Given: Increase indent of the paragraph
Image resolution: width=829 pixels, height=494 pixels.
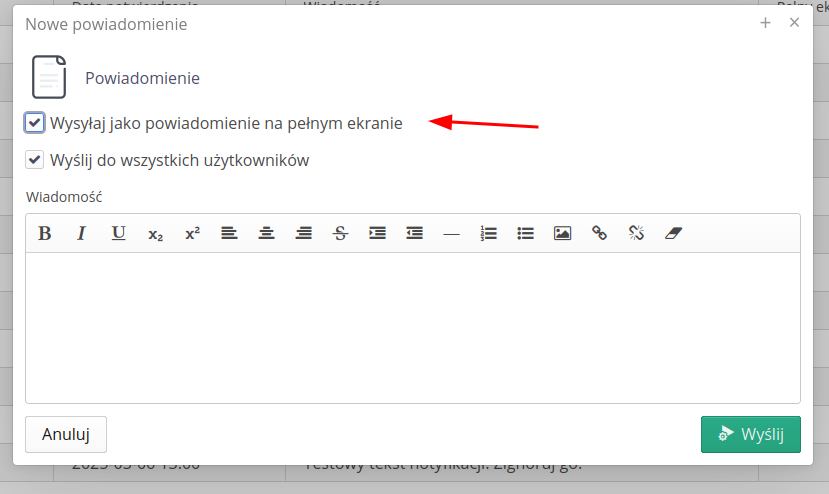Looking at the screenshot, I should click(378, 233).
